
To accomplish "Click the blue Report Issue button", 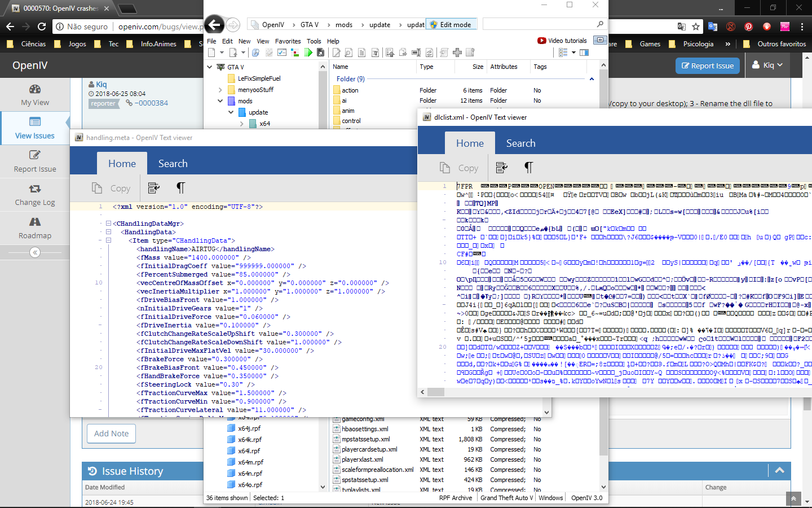I will [708, 65].
